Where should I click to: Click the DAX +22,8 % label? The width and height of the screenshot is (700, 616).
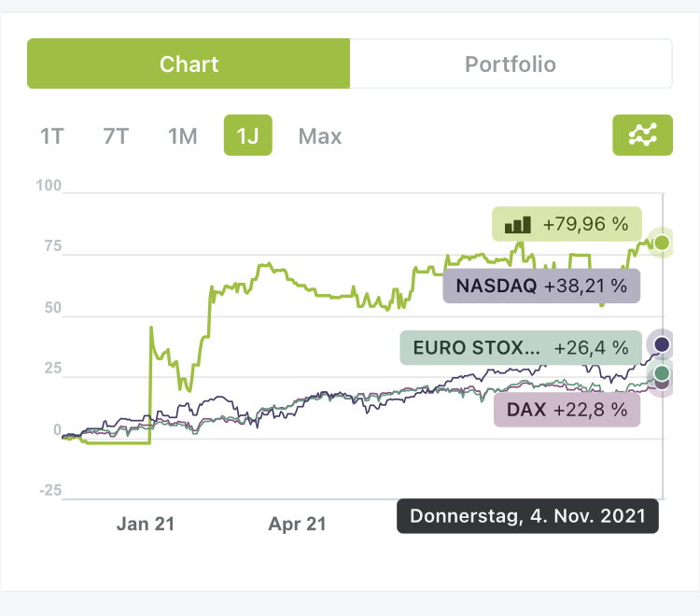567,409
